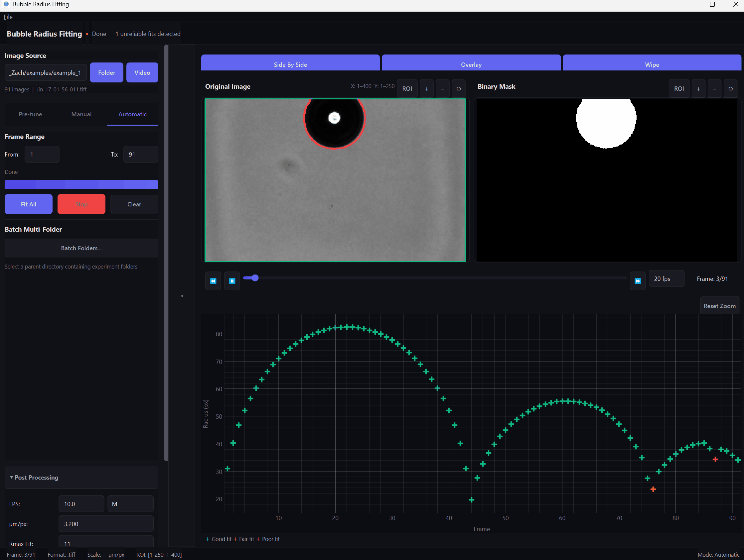This screenshot has height=560, width=744.
Task: Open the File menu
Action: point(8,17)
